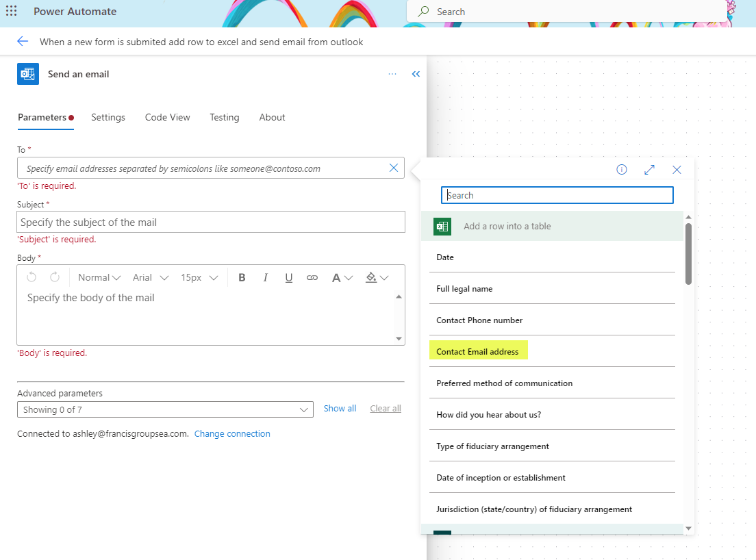Image resolution: width=756 pixels, height=560 pixels.
Task: Open the ellipsis more options menu
Action: 392,74
